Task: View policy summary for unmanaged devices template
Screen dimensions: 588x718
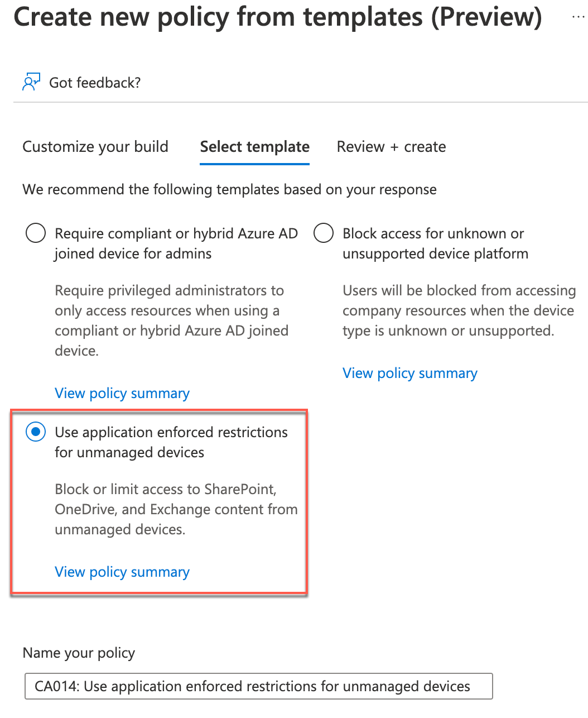Action: (x=122, y=572)
